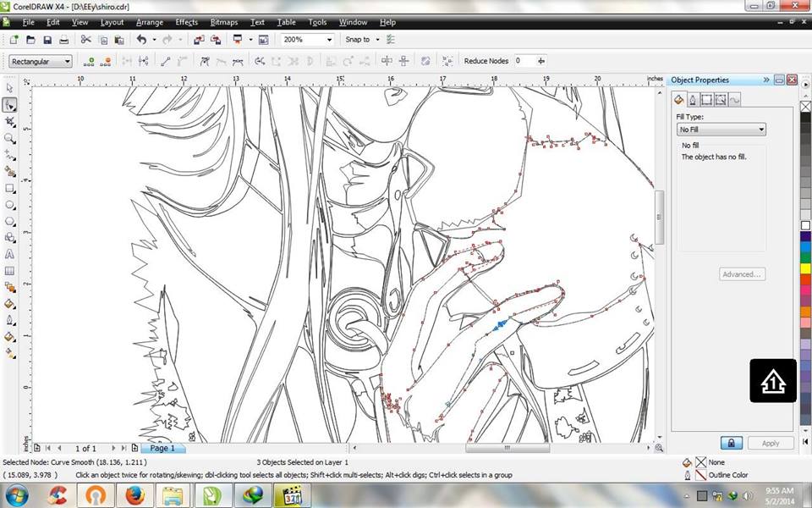
Task: Click the New document icon
Action: [x=14, y=40]
